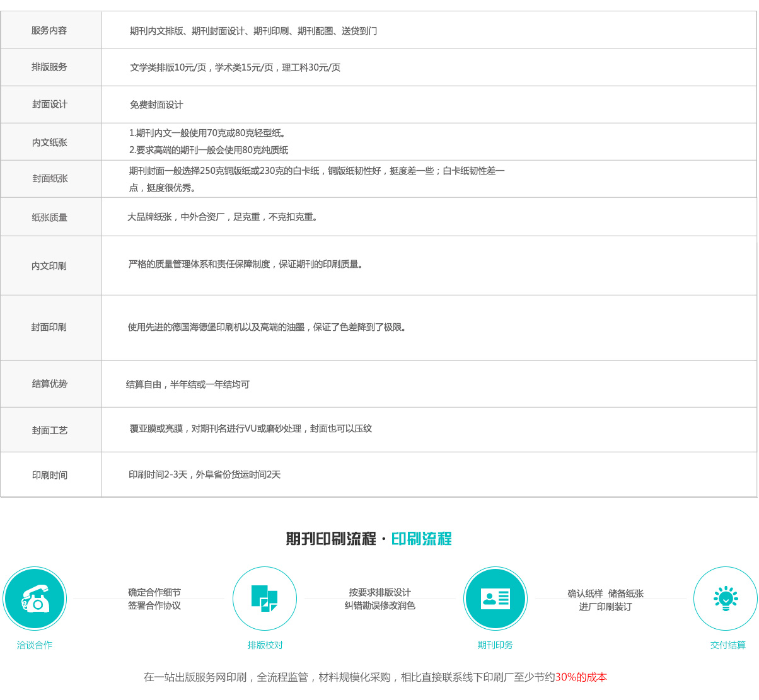
Task: Click the lightbulb icon for 交付结算
Action: [725, 599]
